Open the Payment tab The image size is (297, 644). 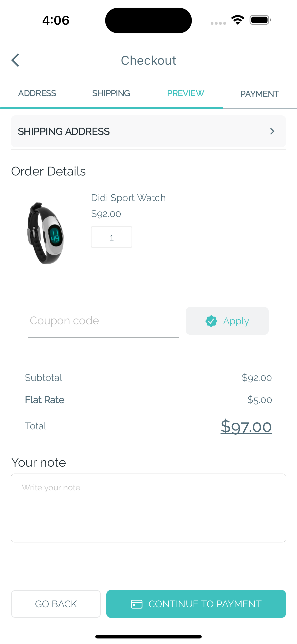point(259,94)
